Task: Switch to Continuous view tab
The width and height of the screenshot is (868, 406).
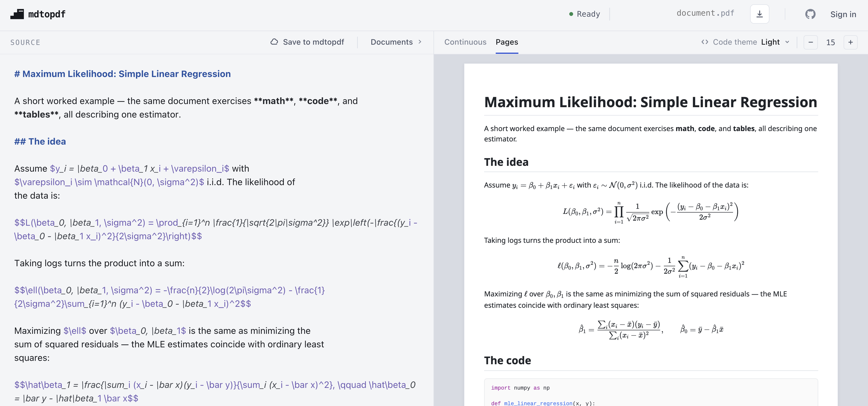Action: [x=465, y=42]
